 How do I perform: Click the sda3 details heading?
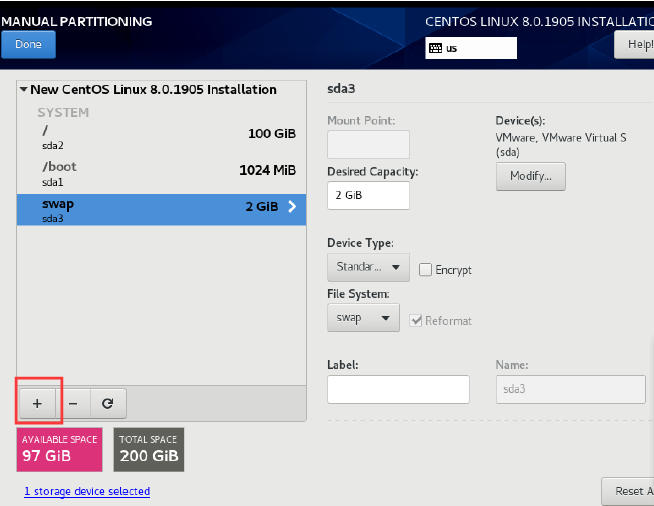[341, 89]
